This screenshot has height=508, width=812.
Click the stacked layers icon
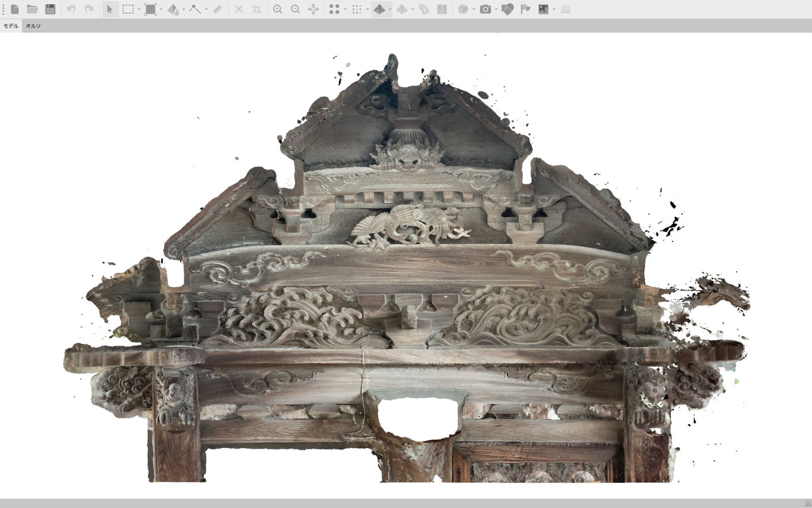[566, 9]
